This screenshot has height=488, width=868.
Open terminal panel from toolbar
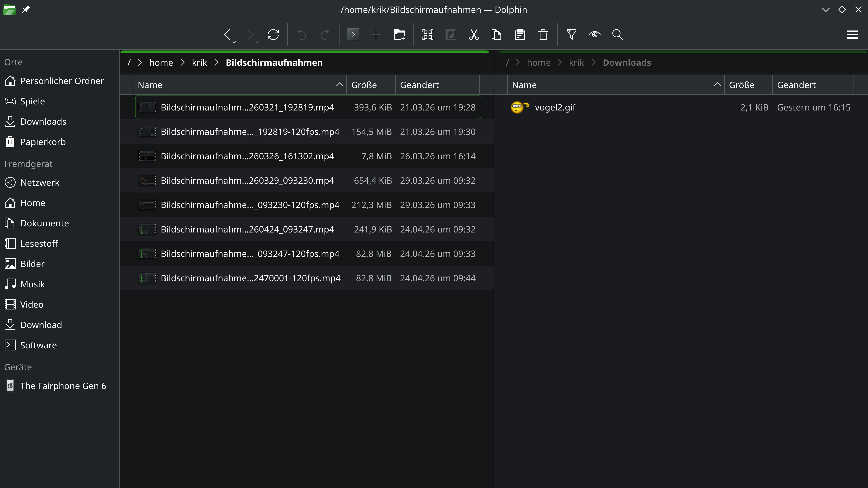pyautogui.click(x=353, y=34)
